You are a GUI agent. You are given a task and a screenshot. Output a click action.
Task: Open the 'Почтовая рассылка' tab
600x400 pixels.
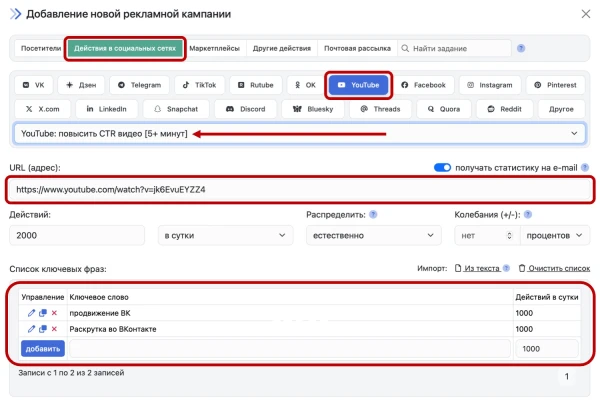[x=356, y=48]
